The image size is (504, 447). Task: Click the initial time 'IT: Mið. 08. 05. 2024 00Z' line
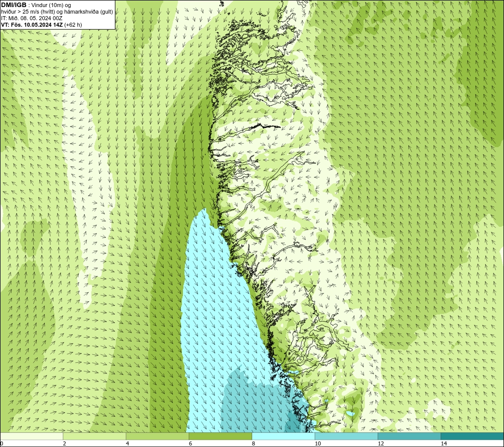click(x=31, y=18)
